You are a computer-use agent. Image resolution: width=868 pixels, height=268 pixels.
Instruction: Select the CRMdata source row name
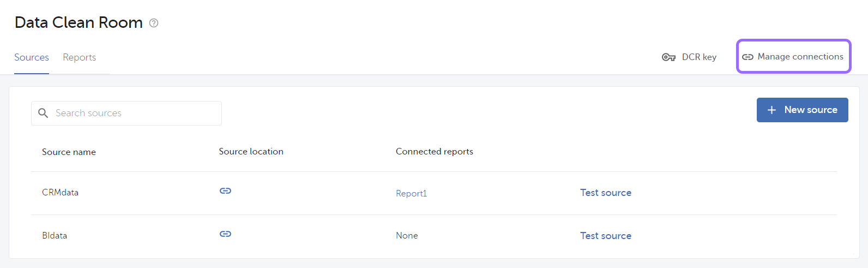click(x=60, y=193)
